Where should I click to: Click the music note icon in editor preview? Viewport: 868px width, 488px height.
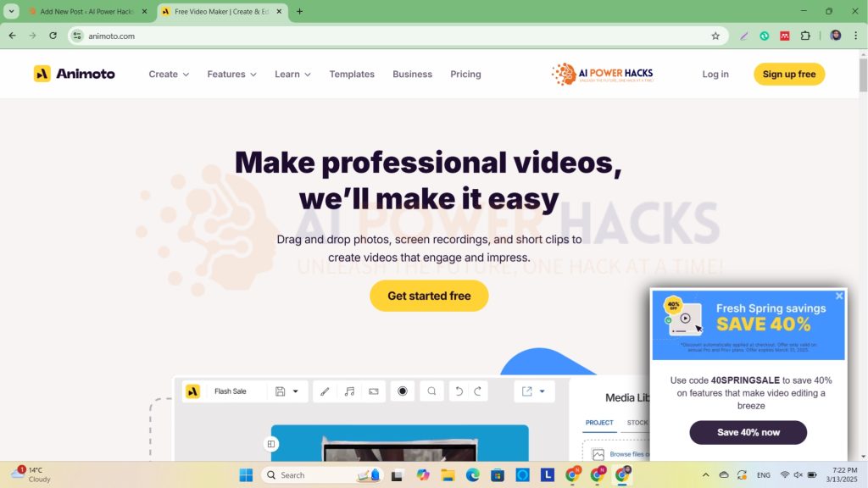(x=349, y=391)
